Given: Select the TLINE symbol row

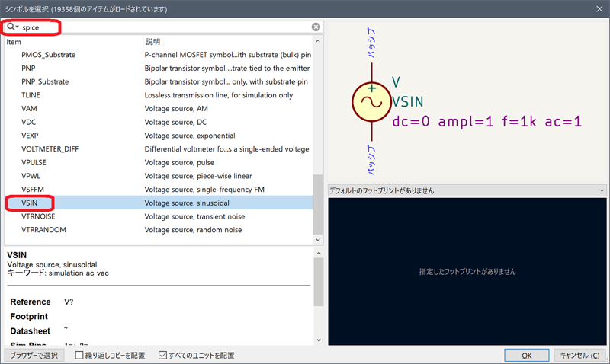Looking at the screenshot, I should point(159,95).
